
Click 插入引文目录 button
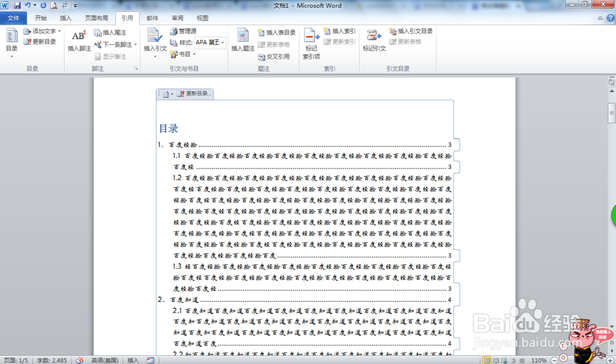(x=411, y=31)
